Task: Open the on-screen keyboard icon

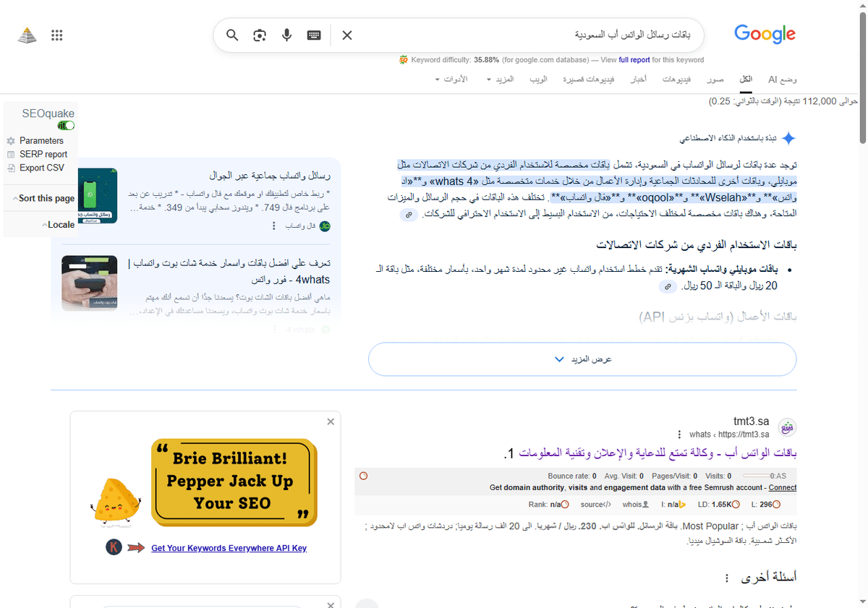Action: [313, 35]
